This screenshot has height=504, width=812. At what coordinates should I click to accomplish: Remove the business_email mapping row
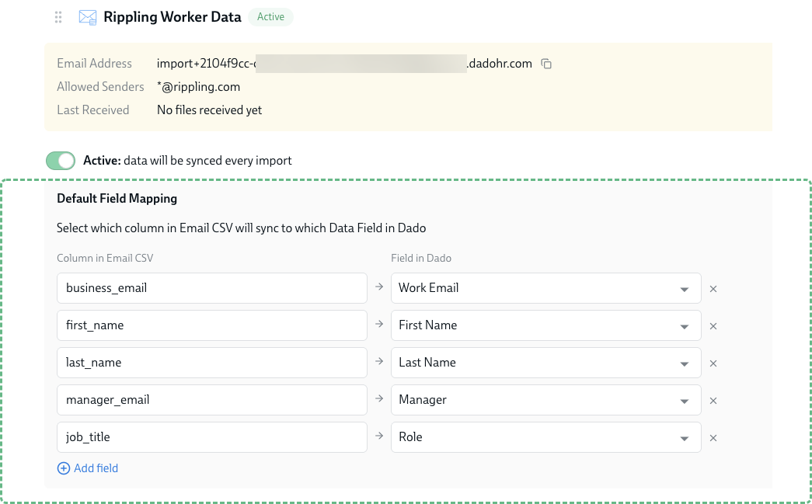coord(713,289)
